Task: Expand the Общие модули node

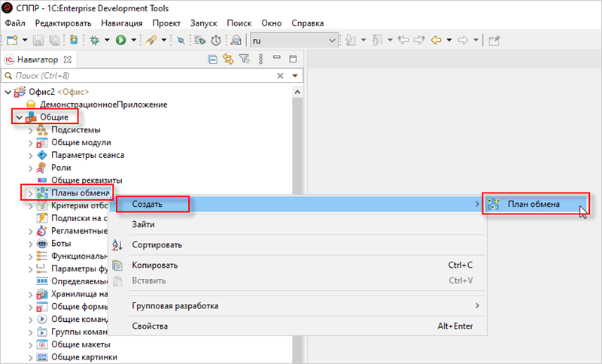Action: [x=31, y=143]
